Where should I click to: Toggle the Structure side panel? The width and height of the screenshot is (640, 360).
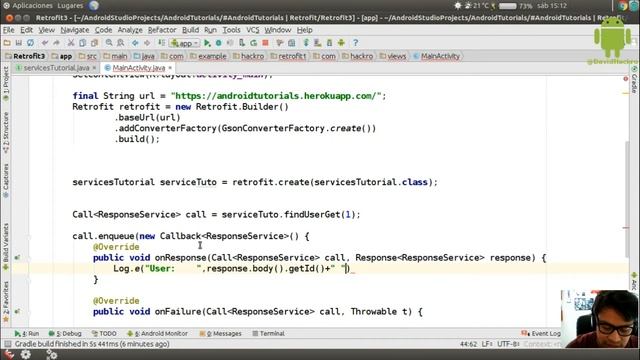click(x=6, y=132)
